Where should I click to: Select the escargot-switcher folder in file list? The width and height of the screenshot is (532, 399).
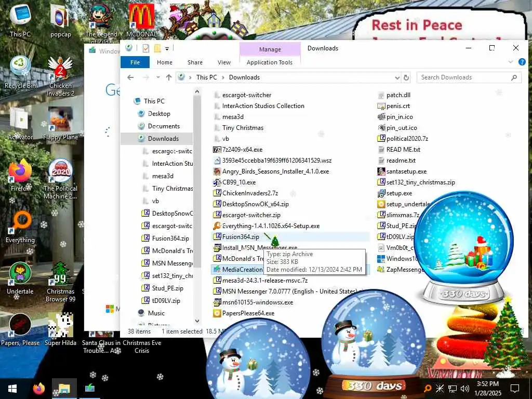pyautogui.click(x=247, y=96)
